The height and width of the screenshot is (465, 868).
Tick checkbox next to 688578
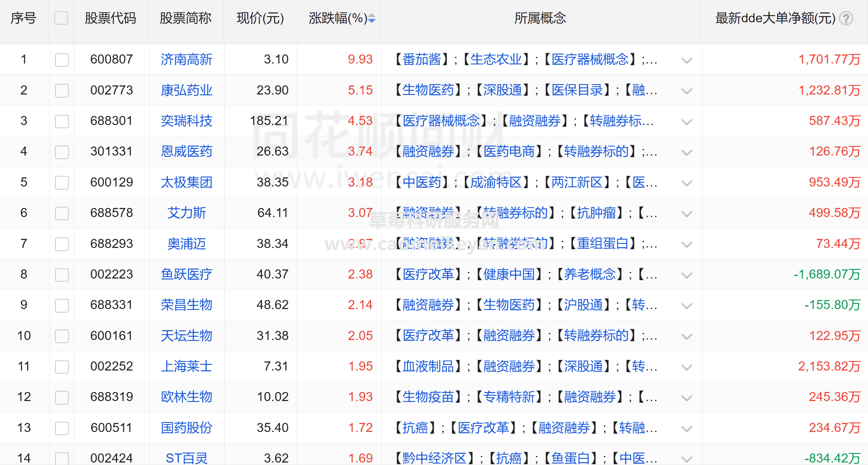(x=62, y=213)
